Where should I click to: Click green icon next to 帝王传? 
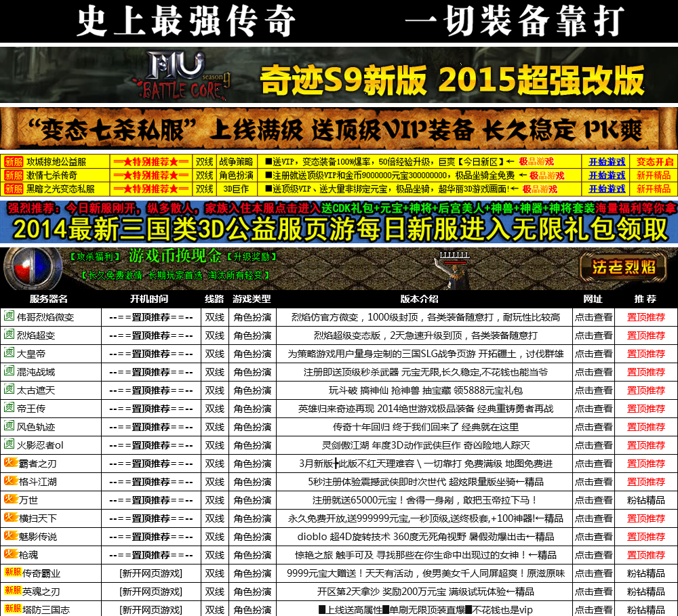pyautogui.click(x=9, y=407)
